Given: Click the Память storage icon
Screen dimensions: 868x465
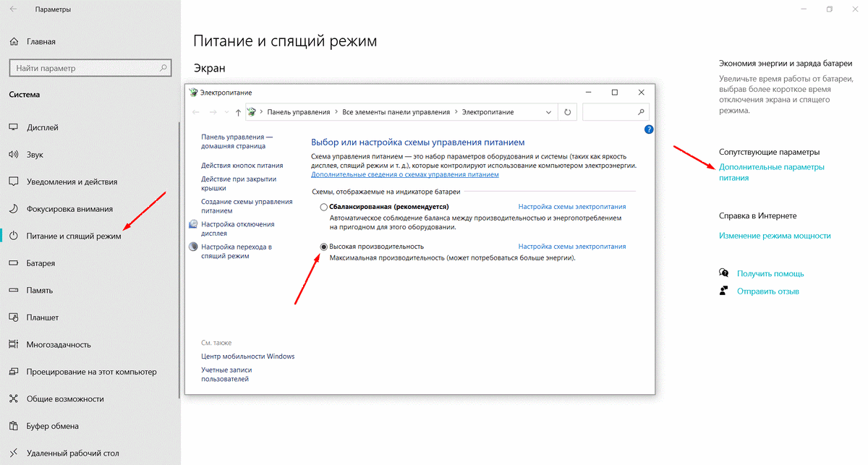Looking at the screenshot, I should (13, 290).
